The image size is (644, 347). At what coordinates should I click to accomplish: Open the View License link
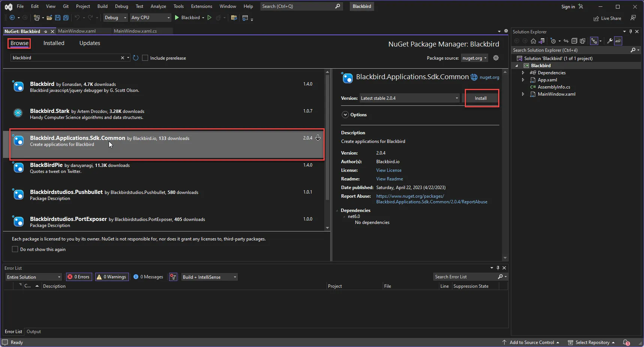click(x=389, y=170)
